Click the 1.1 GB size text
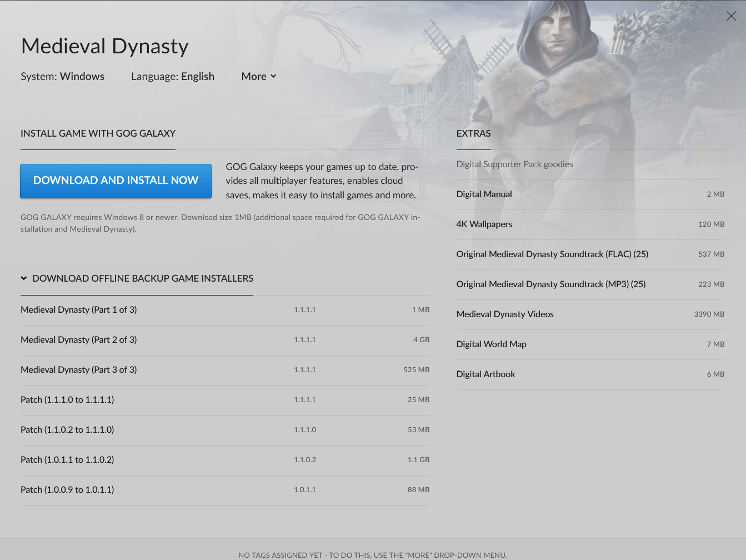Viewport: 746px width, 560px height. coord(418,460)
